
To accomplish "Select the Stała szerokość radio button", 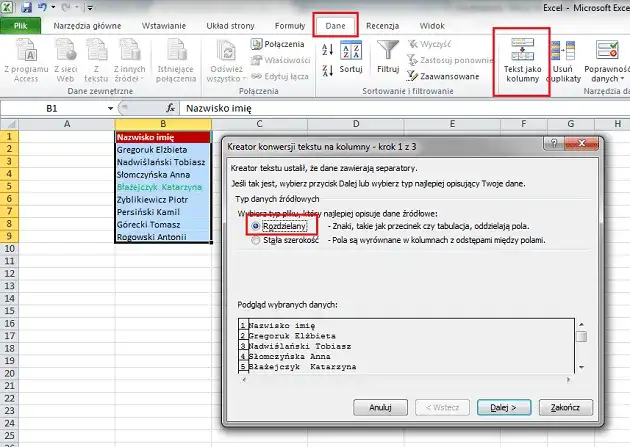I will coord(256,241).
